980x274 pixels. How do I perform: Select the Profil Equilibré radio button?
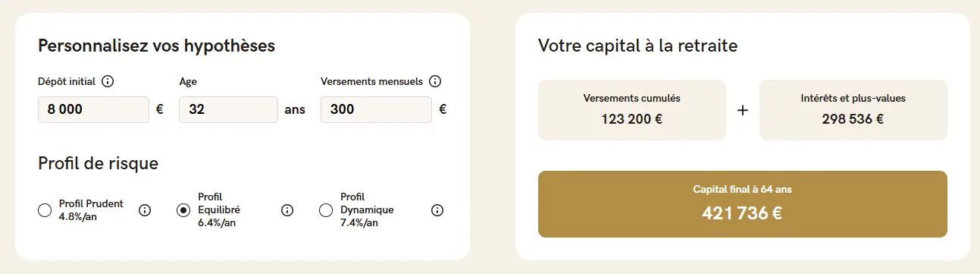point(183,210)
